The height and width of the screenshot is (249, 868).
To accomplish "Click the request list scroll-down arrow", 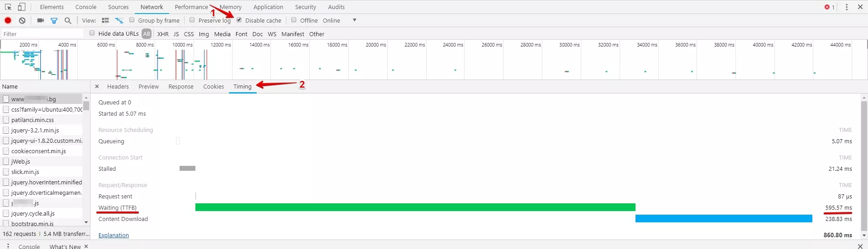I will pos(86,222).
